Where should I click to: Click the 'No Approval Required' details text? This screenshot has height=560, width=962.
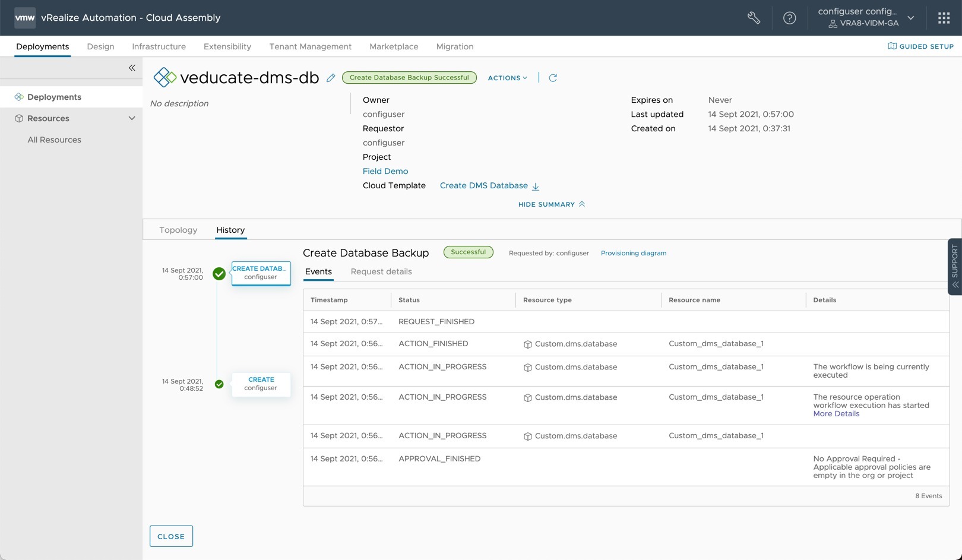872,467
